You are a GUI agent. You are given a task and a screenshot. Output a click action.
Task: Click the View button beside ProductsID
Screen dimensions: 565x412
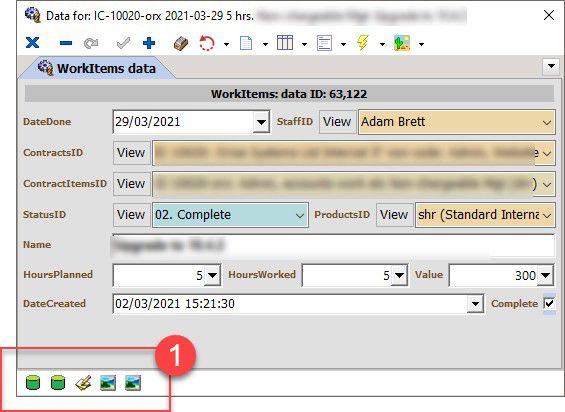[x=394, y=215]
